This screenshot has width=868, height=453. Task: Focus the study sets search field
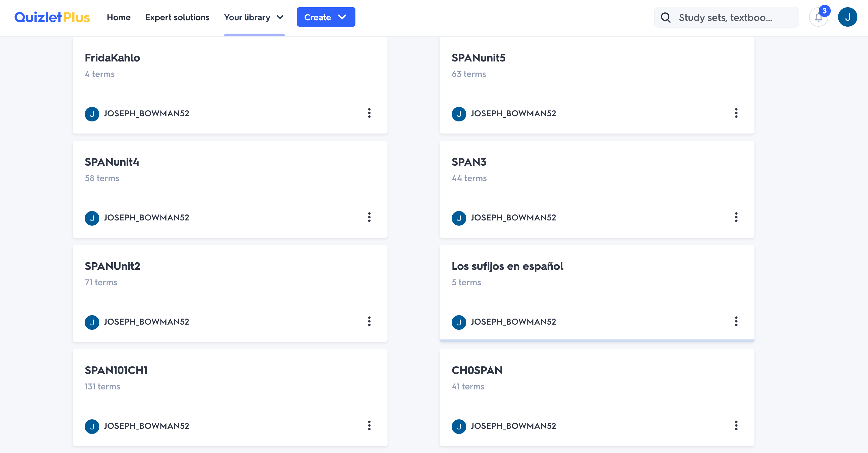(726, 17)
